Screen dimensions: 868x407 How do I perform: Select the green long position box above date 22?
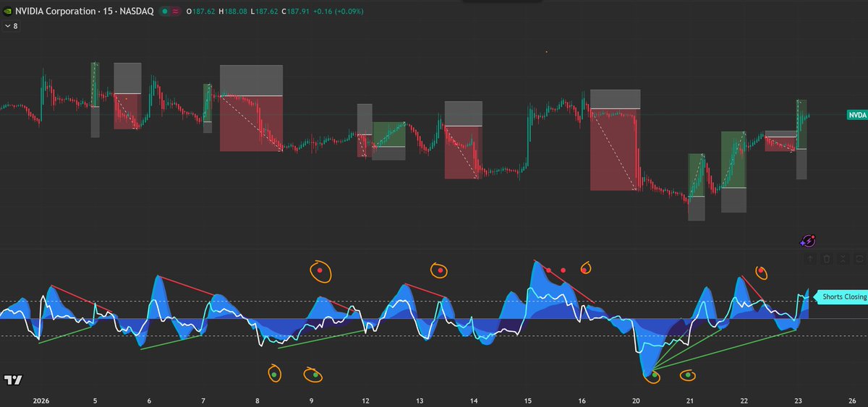[x=733, y=159]
